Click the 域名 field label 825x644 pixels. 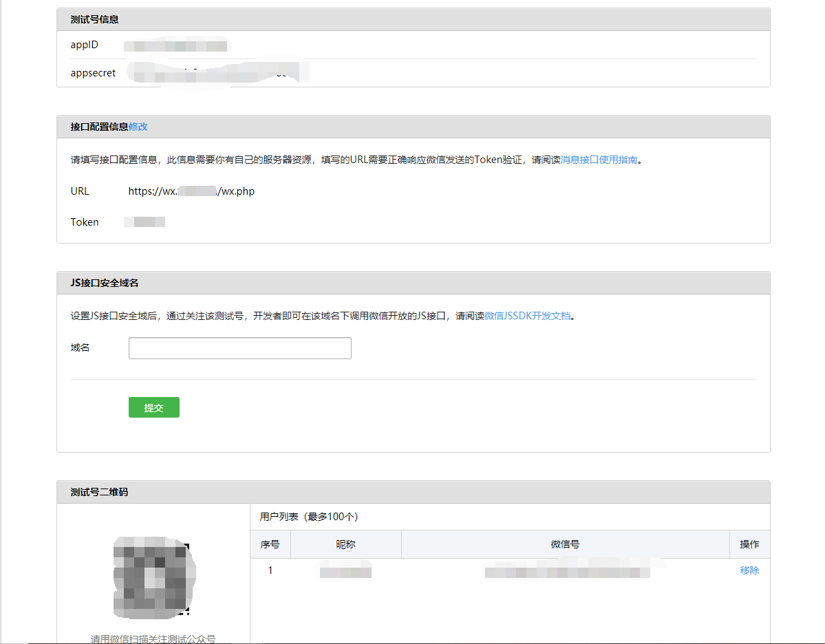(80, 347)
